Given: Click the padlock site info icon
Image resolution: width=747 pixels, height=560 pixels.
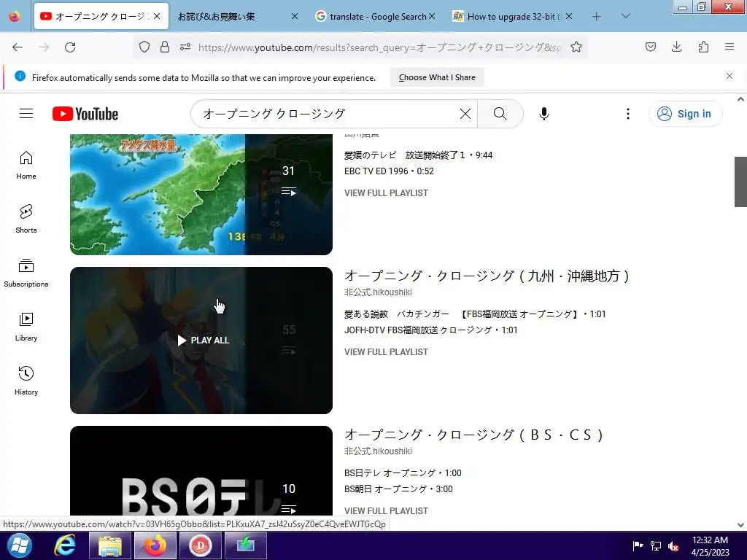Looking at the screenshot, I should [x=165, y=47].
